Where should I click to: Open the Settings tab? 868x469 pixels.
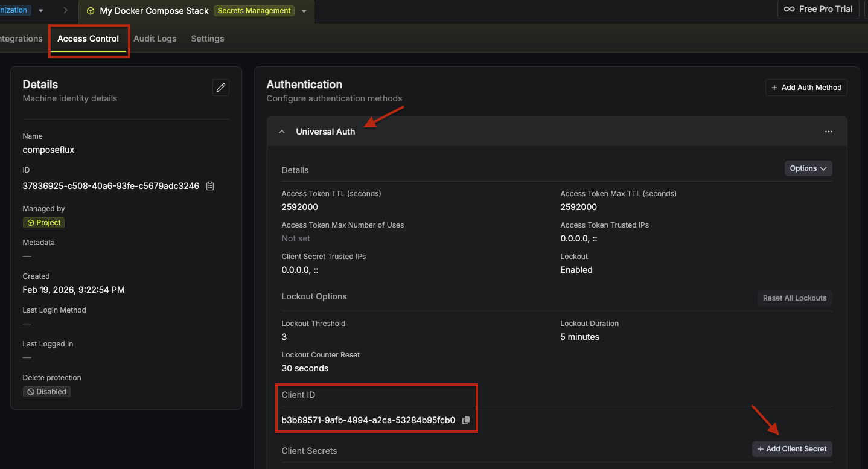207,39
